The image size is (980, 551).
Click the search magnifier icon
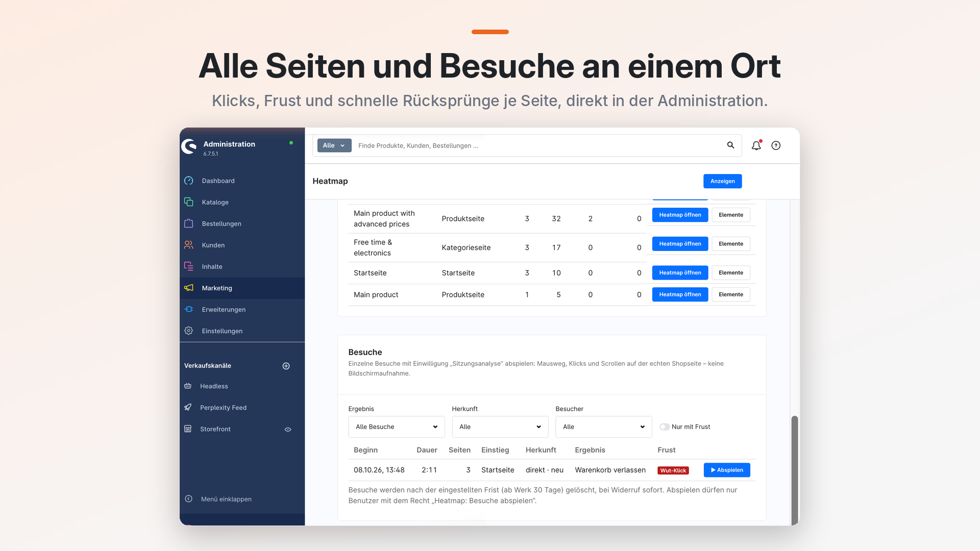tap(731, 145)
